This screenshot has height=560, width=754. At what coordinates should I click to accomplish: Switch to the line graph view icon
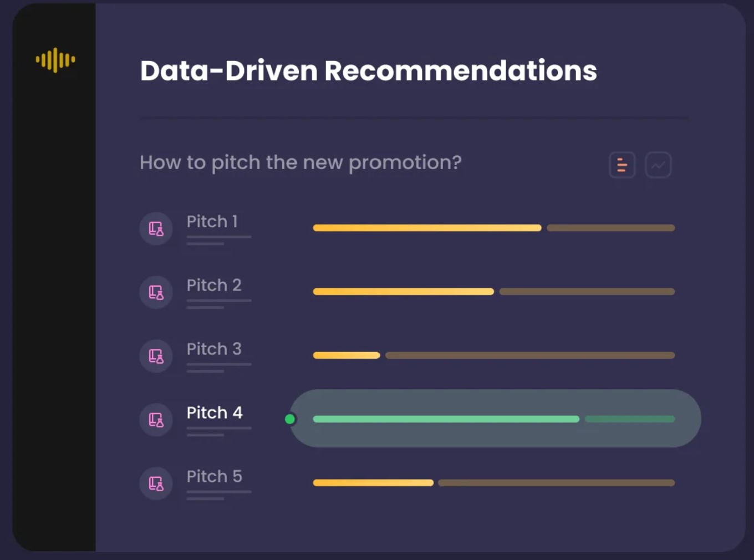658,165
